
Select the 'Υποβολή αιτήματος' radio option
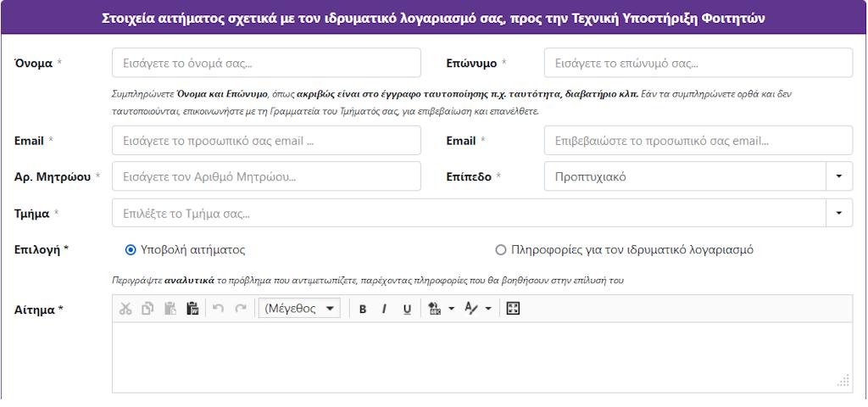pos(131,250)
